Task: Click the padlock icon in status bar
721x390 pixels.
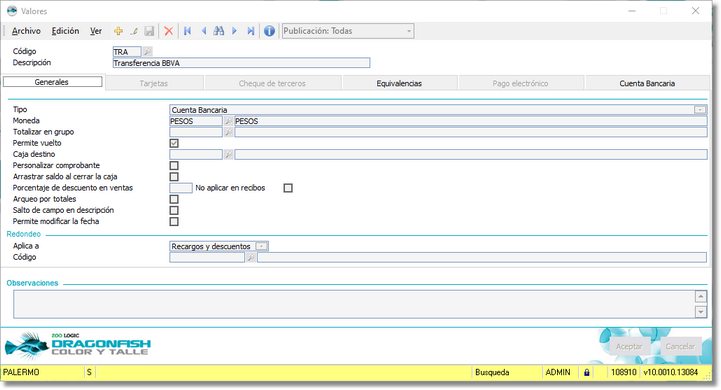Action: 586,373
